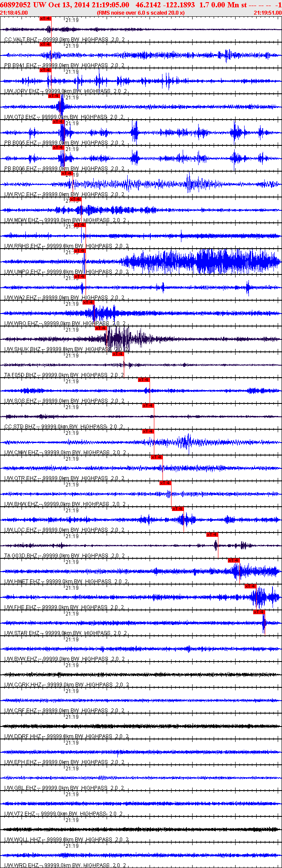The height and width of the screenshot is (868, 282).
Task: Click the red pick marker on the UW.RVC.EHZ trace
Action: [x=67, y=173]
